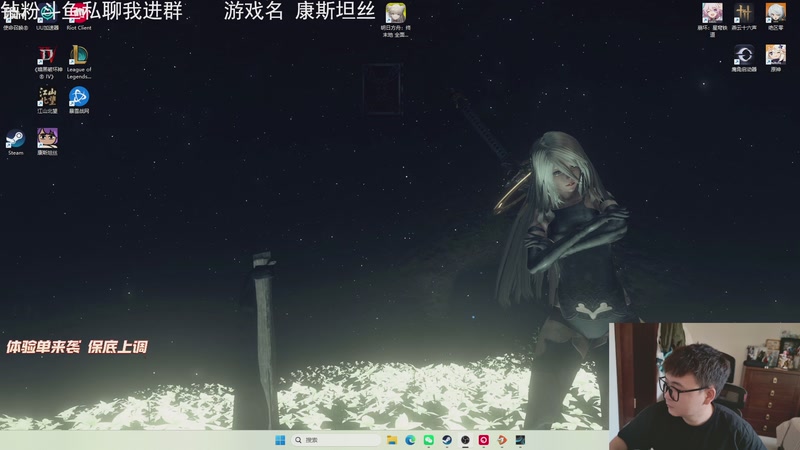Open WeChat from the taskbar
Screen dimensions: 800x450
click(x=429, y=440)
